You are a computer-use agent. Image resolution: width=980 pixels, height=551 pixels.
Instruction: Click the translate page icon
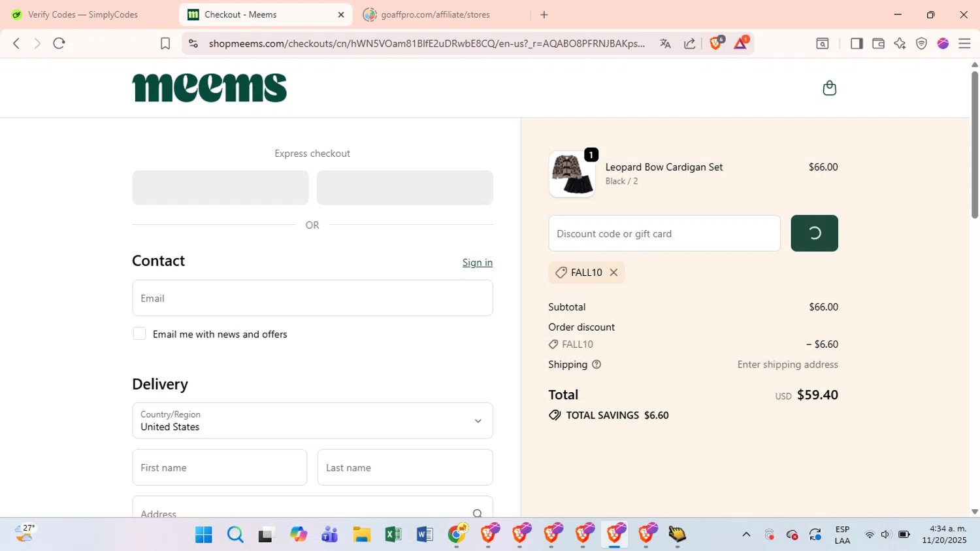click(665, 43)
